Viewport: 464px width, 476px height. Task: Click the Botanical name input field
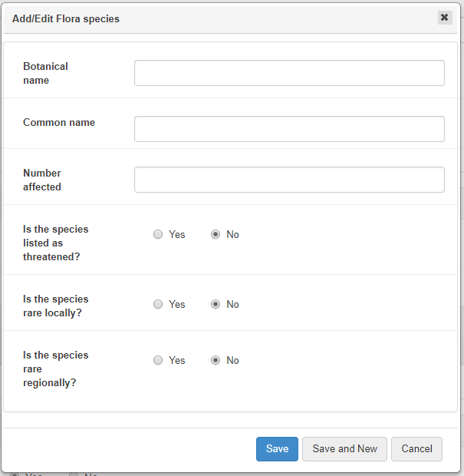[x=289, y=73]
